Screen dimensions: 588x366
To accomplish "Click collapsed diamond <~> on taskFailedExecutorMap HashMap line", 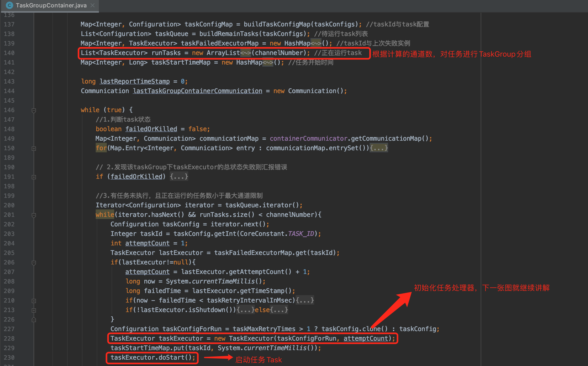I will [316, 44].
